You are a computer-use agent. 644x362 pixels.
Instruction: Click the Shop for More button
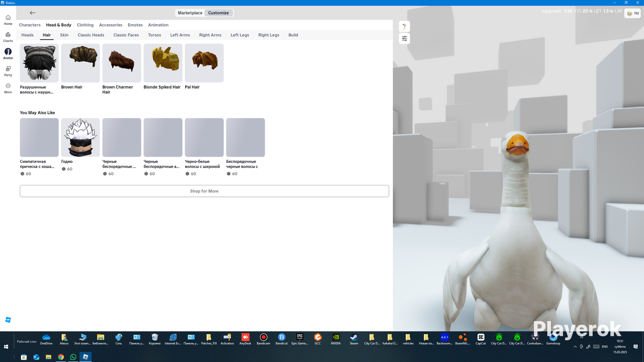click(204, 191)
